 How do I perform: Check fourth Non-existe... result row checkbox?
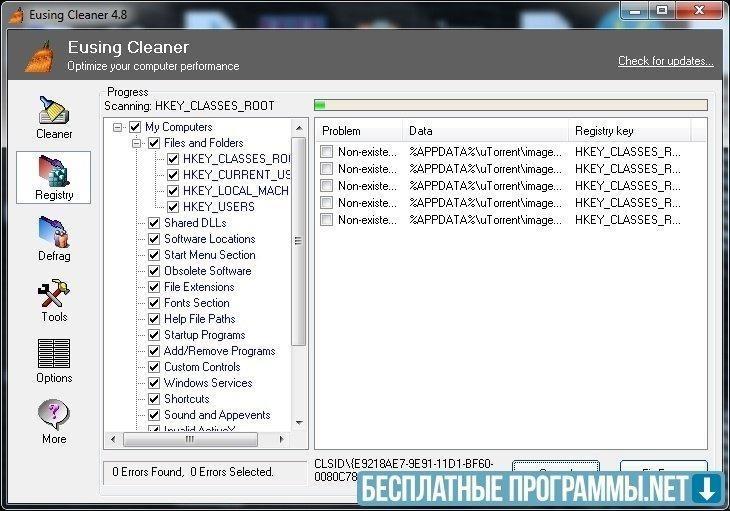point(327,202)
